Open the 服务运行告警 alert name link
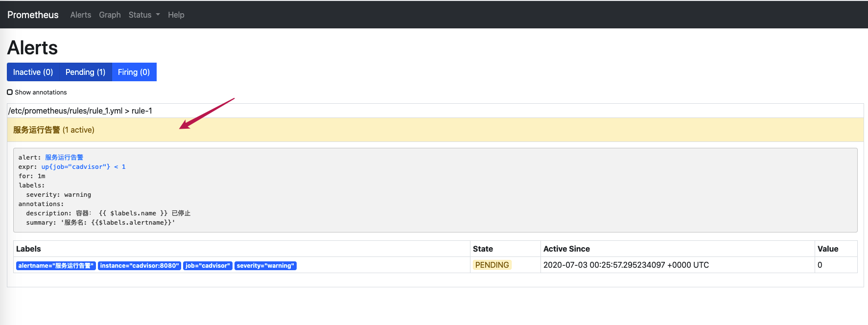Viewport: 868px width, 325px height. [x=64, y=158]
